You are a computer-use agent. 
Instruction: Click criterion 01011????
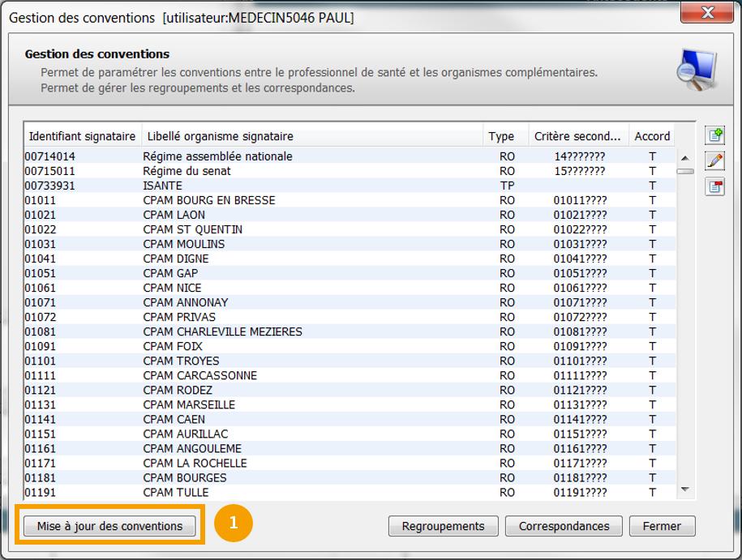coord(580,200)
